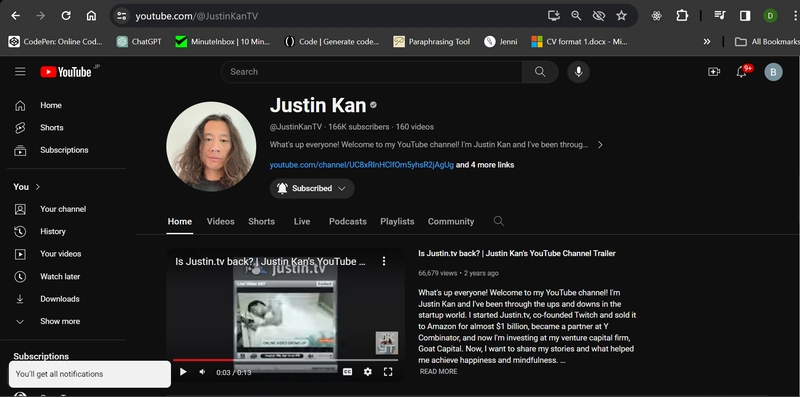This screenshot has height=397, width=800.
Task: Open the zoom magnifier icon in the address bar
Action: pos(576,16)
